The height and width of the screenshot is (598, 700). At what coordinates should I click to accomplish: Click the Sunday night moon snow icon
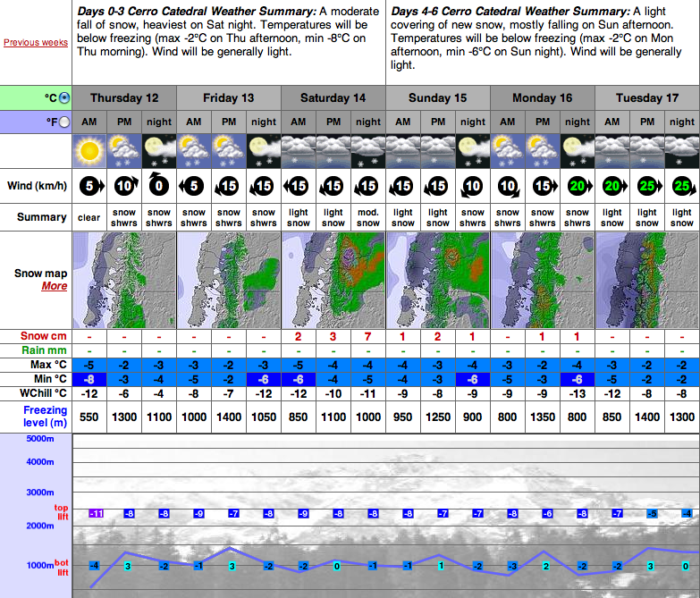click(472, 151)
